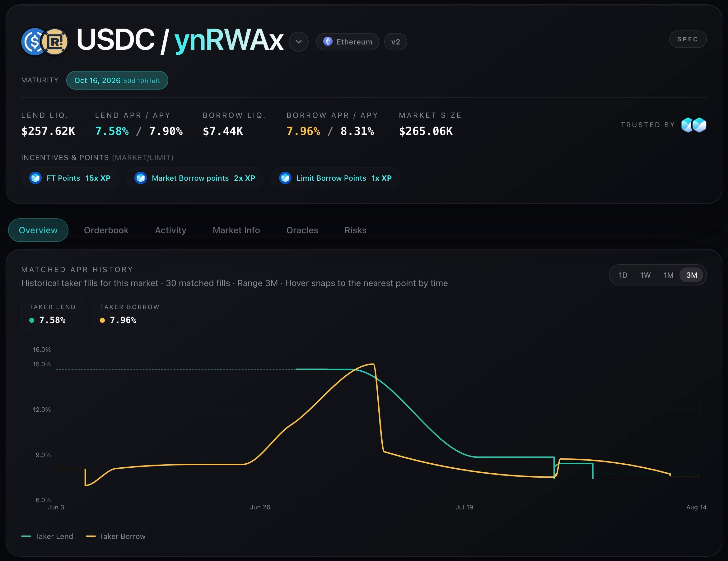Select the Overview tab
This screenshot has height=561, width=728.
point(38,230)
